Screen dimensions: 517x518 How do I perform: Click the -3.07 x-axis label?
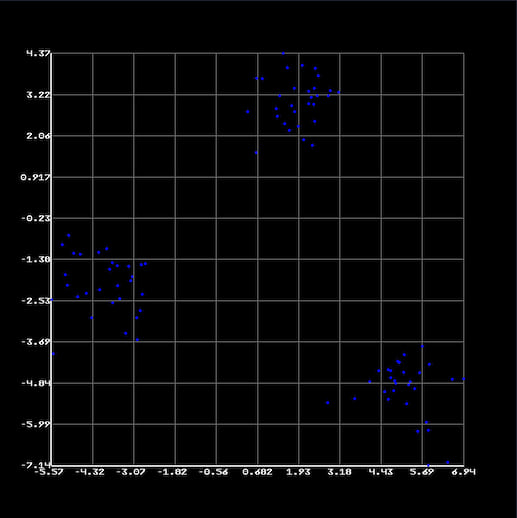[x=131, y=472]
